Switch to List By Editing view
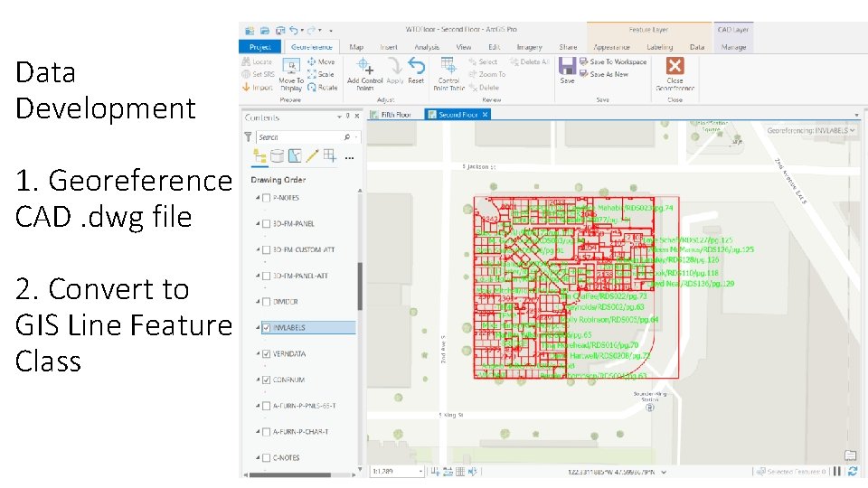The image size is (868, 488). (x=312, y=156)
